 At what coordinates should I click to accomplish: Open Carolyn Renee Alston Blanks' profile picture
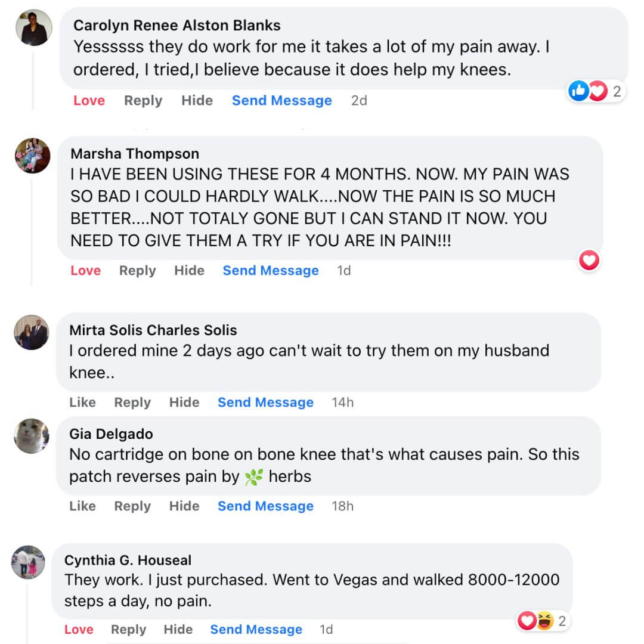33,27
